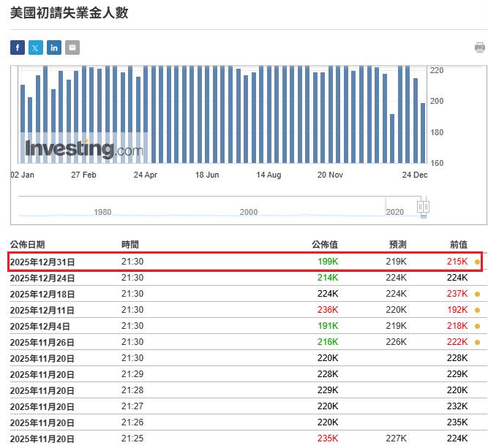
Task: Open the 2025年12月24日 release row
Action: point(42,278)
